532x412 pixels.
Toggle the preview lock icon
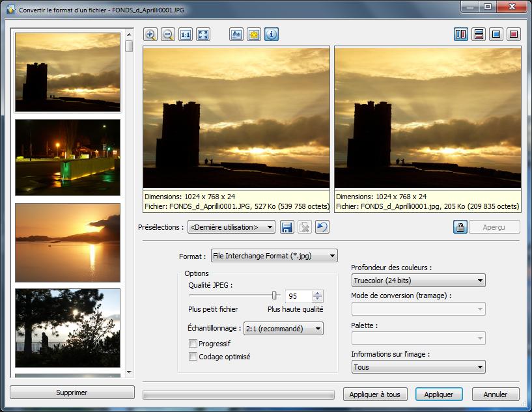tap(460, 227)
